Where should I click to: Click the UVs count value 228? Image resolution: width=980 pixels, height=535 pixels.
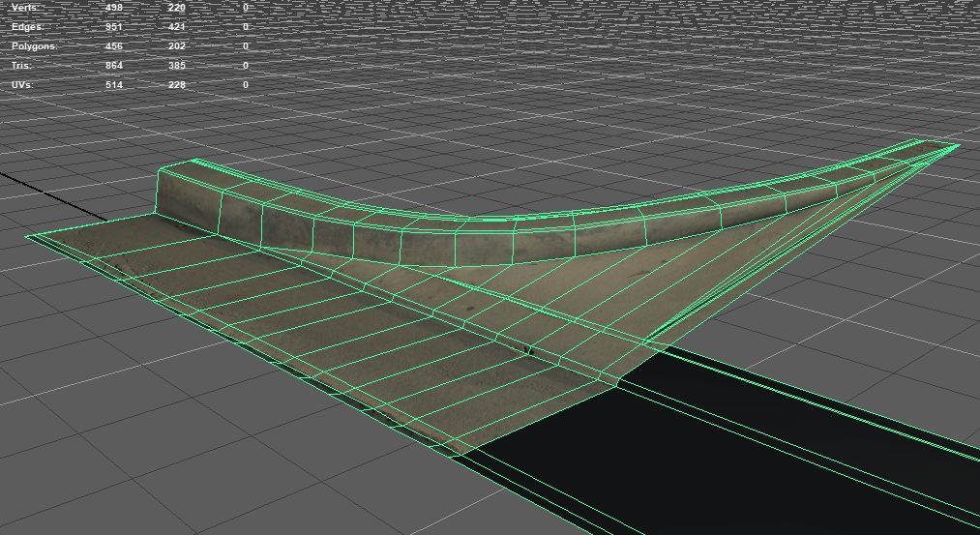tap(177, 84)
